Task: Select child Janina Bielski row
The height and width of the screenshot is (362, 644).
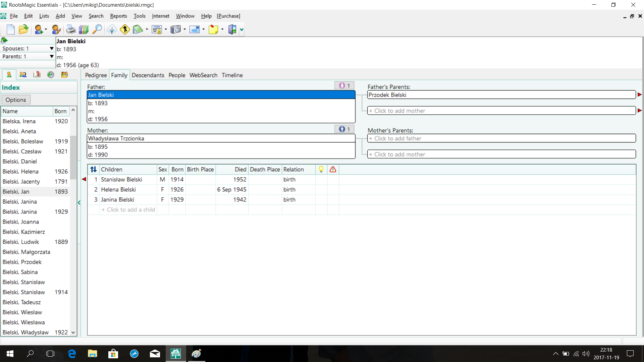Action: (362, 199)
